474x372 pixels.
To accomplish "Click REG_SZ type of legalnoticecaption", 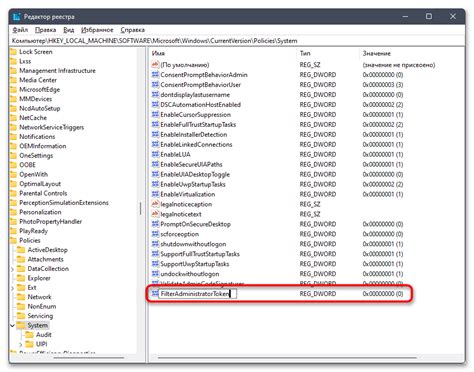I will coord(310,204).
